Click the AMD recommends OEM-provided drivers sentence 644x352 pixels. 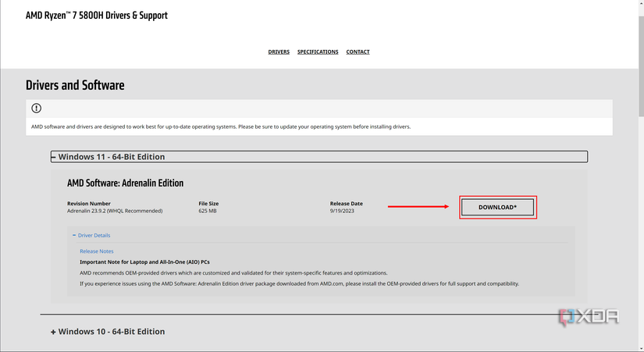pyautogui.click(x=233, y=272)
